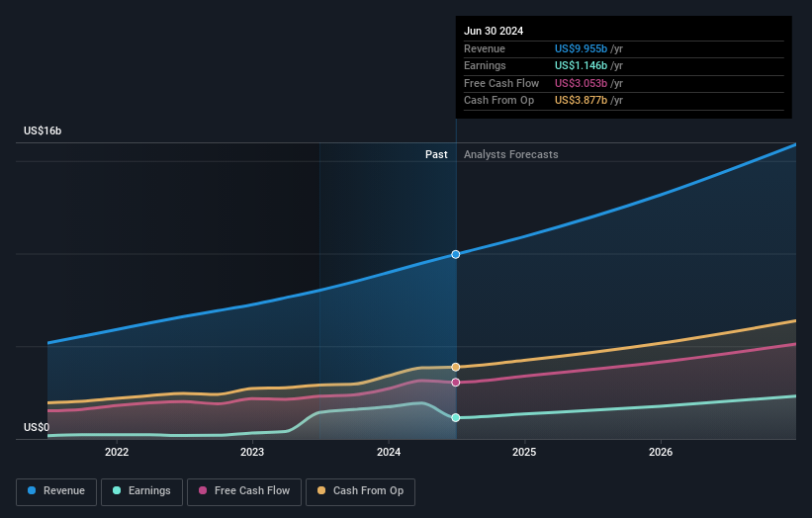The height and width of the screenshot is (518, 812).
Task: Click the US$16b y-axis label
Action: 43,130
